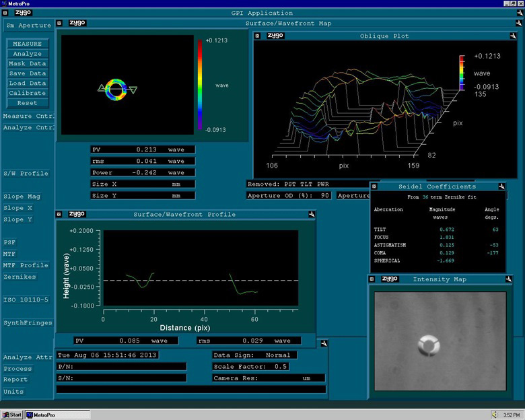525x420 pixels.
Task: Click the left triangle marker on wavefront map
Action: click(x=102, y=87)
